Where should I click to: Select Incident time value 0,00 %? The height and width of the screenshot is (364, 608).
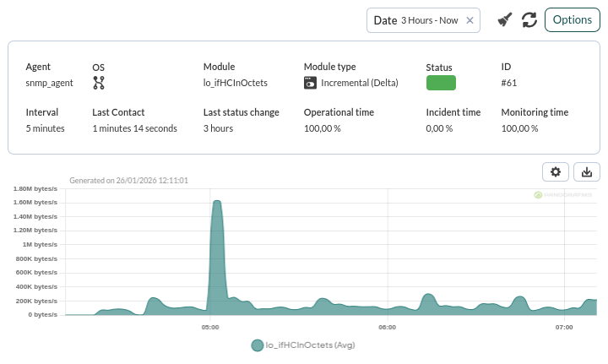click(439, 128)
